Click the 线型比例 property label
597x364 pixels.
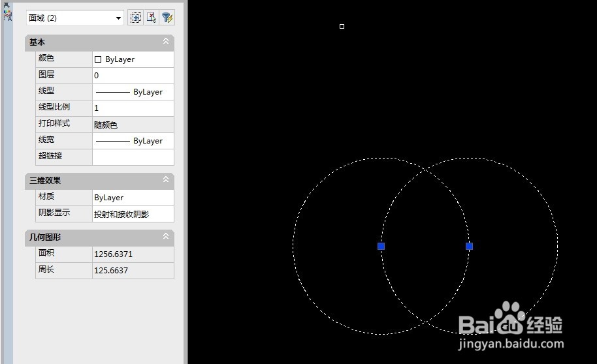pyautogui.click(x=54, y=107)
